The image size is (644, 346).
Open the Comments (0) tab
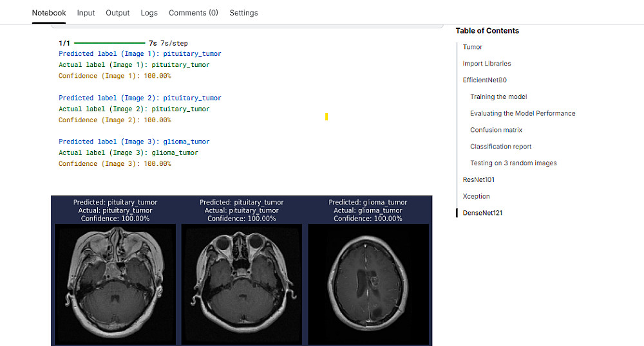(x=193, y=13)
